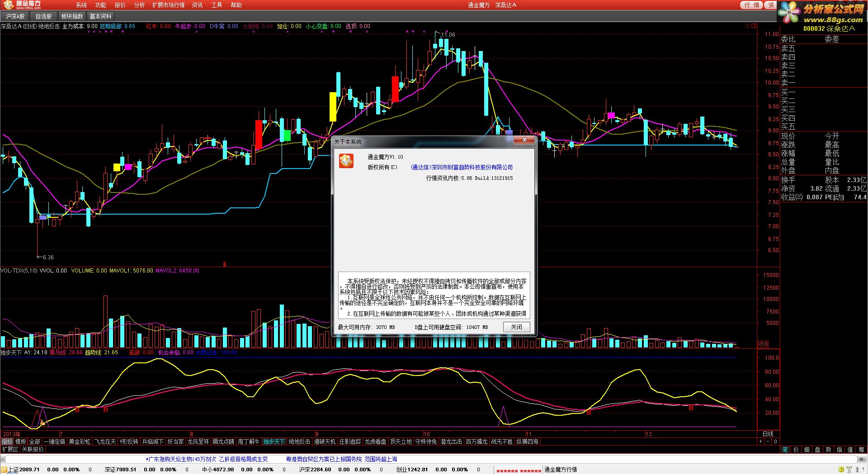The height and width of the screenshot is (474, 868).
Task: Select the 龙凤呈祥 indicator tab
Action: [198, 441]
